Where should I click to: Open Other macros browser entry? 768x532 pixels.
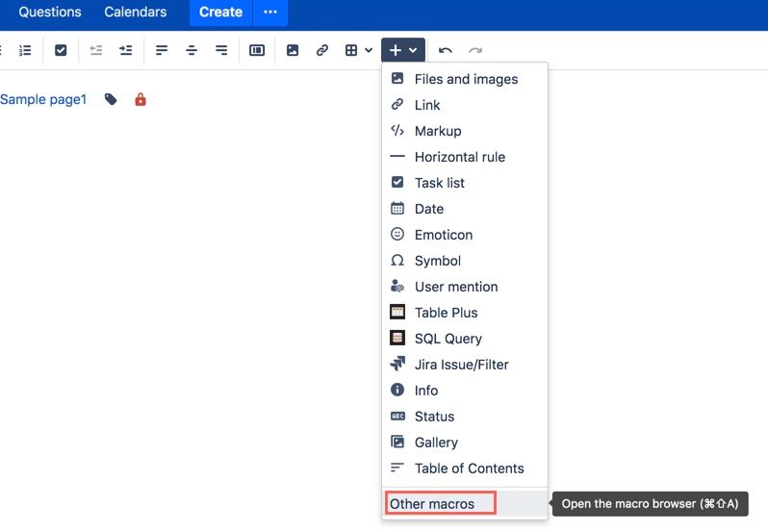click(x=464, y=503)
